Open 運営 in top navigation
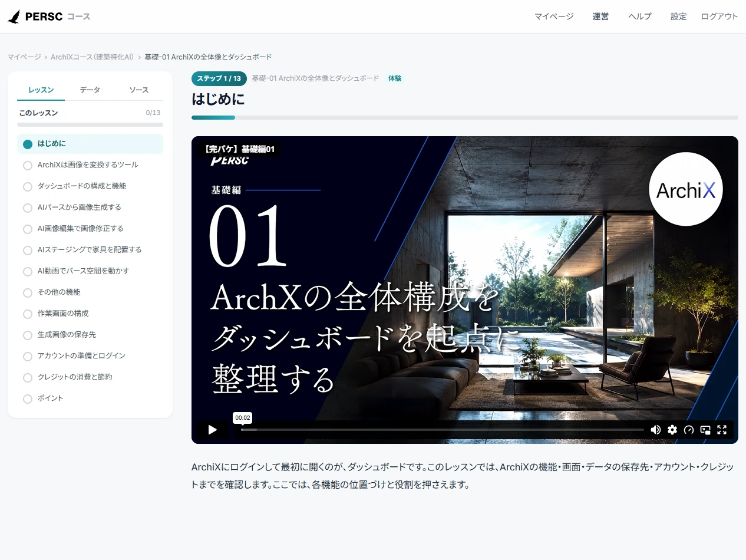Image resolution: width=746 pixels, height=560 pixels. click(x=600, y=17)
